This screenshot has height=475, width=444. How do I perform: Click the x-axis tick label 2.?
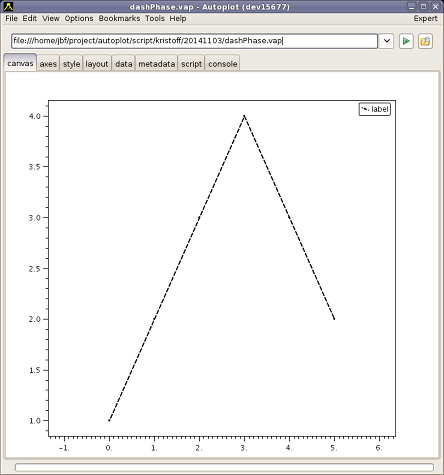click(199, 448)
